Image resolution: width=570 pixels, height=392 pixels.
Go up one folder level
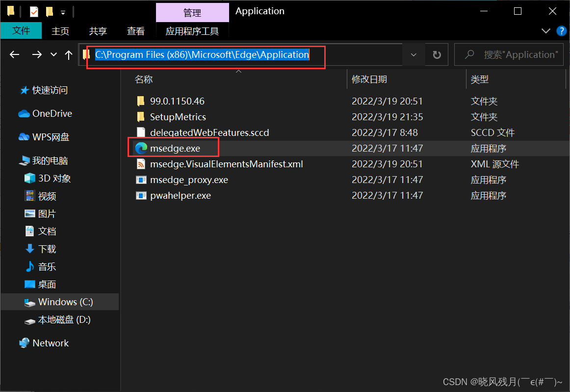point(68,54)
